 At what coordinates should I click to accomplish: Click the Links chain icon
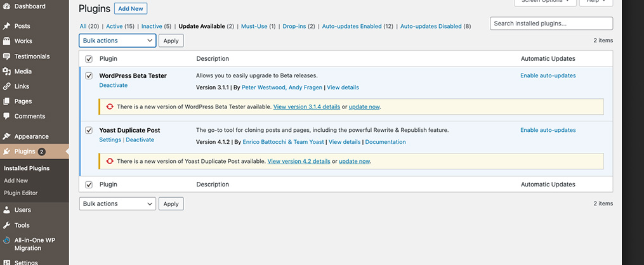6,87
